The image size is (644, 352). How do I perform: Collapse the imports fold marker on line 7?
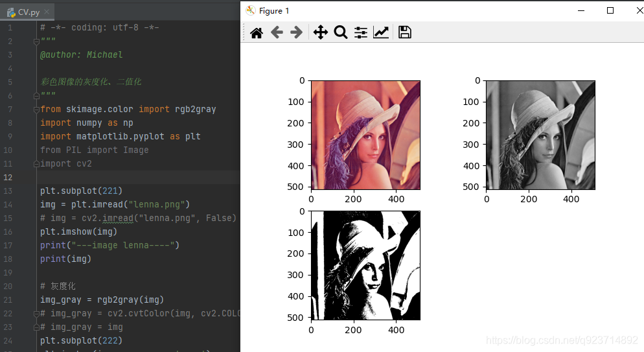pos(36,110)
